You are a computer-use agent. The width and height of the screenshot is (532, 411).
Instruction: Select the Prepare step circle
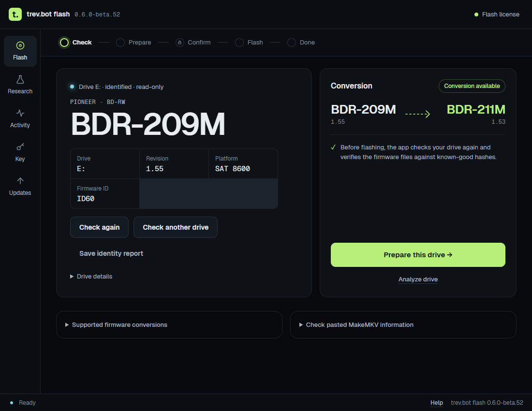click(120, 43)
